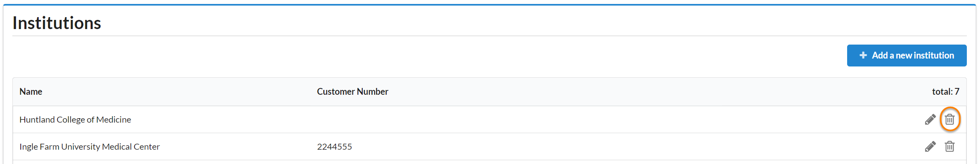The width and height of the screenshot is (980, 164).
Task: Click trash icon for Ingle Farm University
Action: 950,146
